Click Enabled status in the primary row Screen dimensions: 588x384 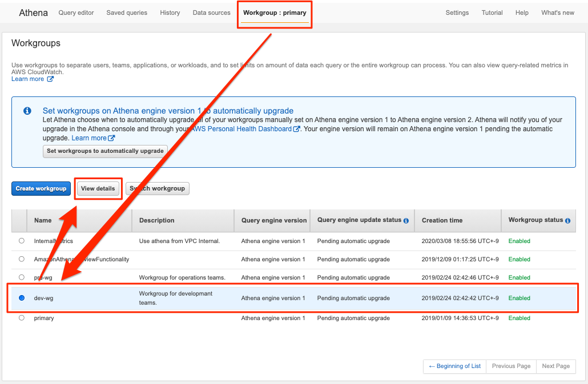(x=519, y=318)
